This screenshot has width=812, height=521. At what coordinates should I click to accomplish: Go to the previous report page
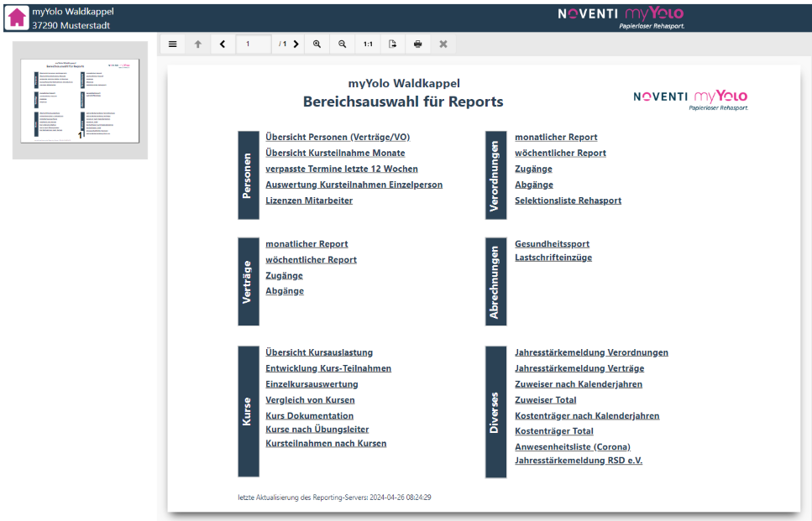(223, 44)
